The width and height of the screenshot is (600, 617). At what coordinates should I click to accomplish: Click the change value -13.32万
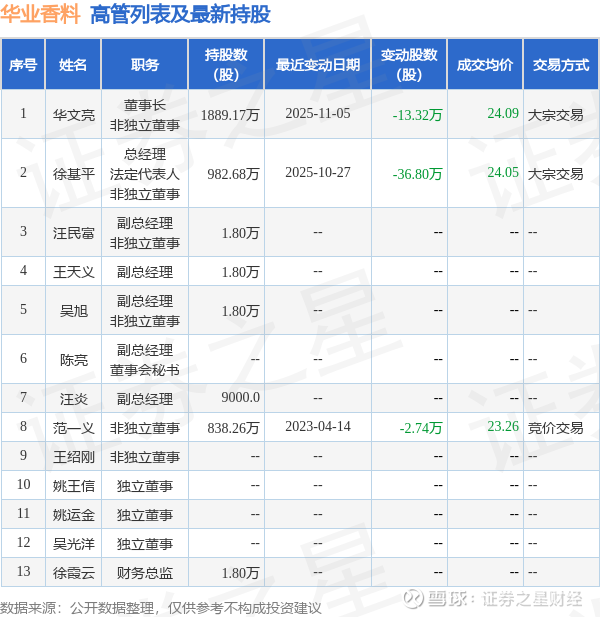(x=417, y=115)
